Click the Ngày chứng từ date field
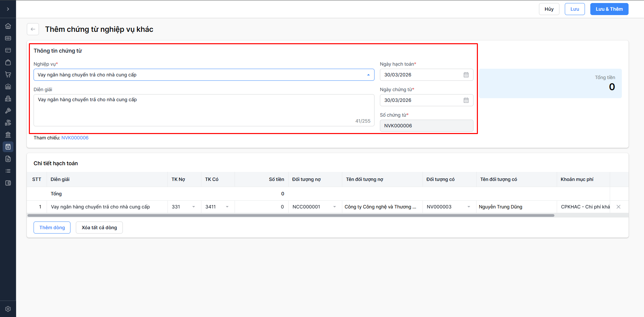Screen dimensions: 644x317 point(427,100)
